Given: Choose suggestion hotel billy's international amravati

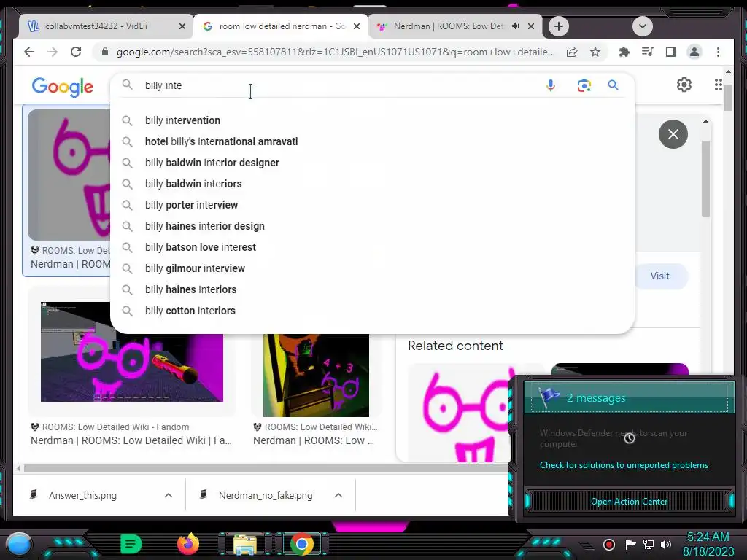Looking at the screenshot, I should coord(372,141).
